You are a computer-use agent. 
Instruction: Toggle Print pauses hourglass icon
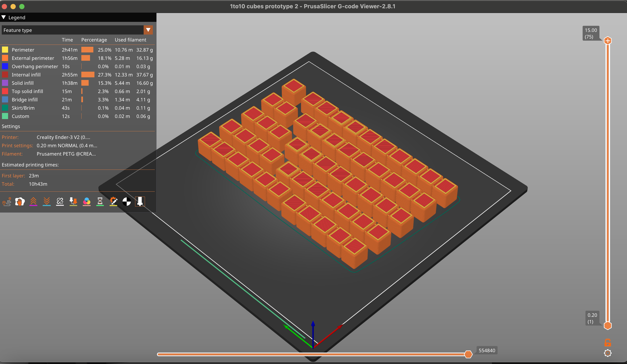(100, 201)
